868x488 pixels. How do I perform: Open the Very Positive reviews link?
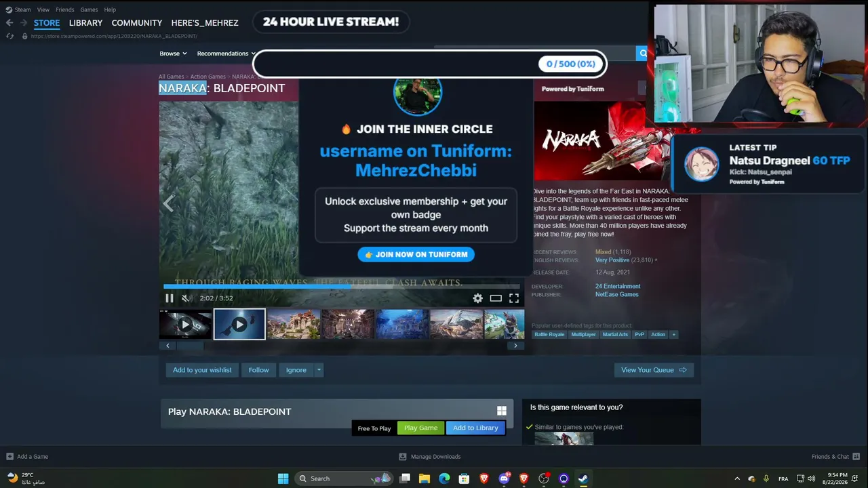coord(612,260)
